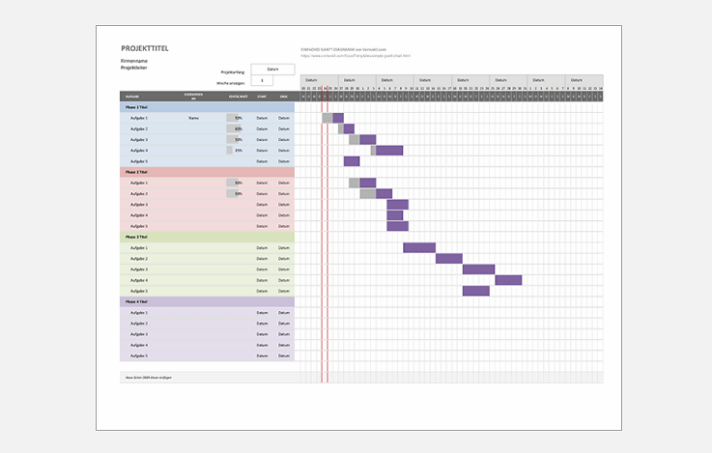Image resolution: width=712 pixels, height=453 pixels.
Task: Click the Firmenname text
Action: [x=134, y=61]
